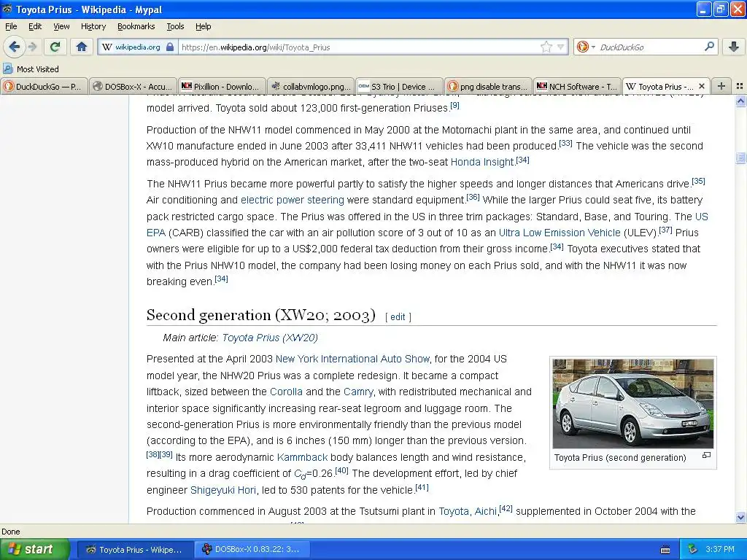Follow the Ultra Low Emission Vehicle link
Viewport: 747px width, 560px height.
[560, 233]
